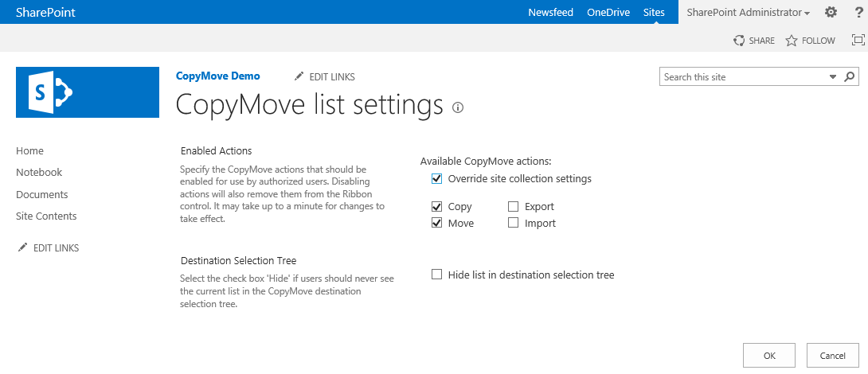868x374 pixels.
Task: Click EDIT LINKS pencil in left sidebar
Action: pos(49,247)
